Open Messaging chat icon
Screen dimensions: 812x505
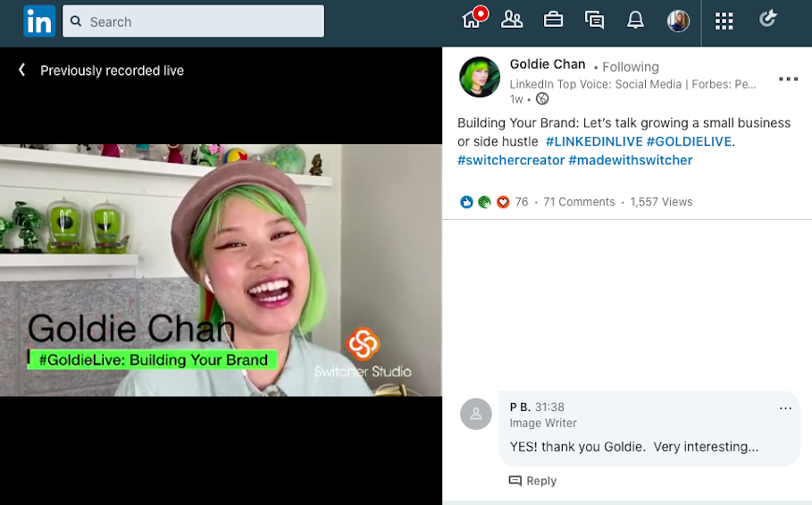[x=595, y=21]
